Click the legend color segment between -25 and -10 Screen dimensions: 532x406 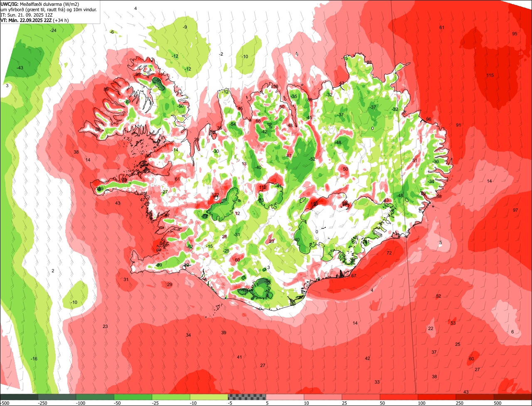click(x=171, y=397)
